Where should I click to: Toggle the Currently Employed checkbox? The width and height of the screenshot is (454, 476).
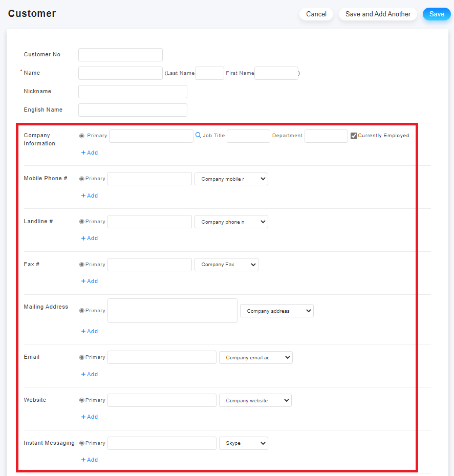[x=354, y=136]
